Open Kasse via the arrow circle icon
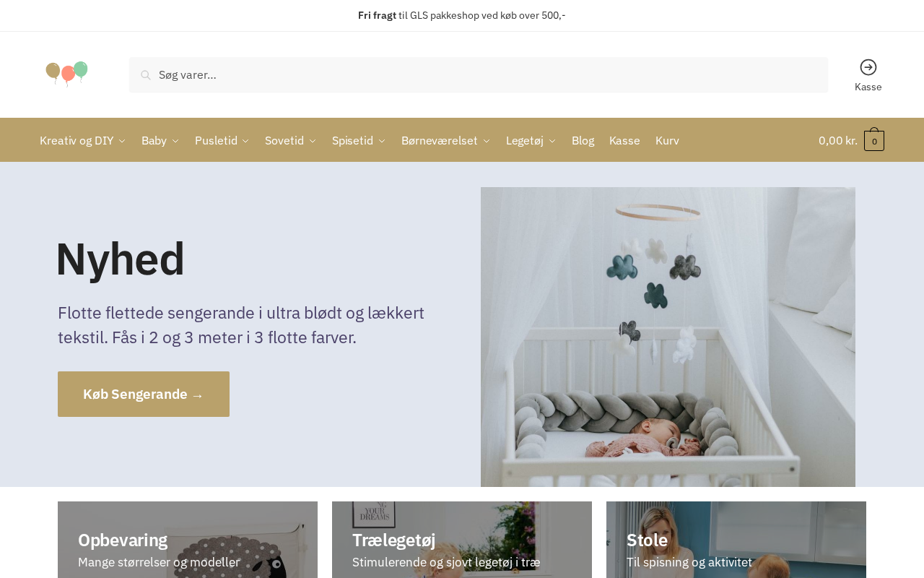The height and width of the screenshot is (578, 924). click(x=868, y=67)
